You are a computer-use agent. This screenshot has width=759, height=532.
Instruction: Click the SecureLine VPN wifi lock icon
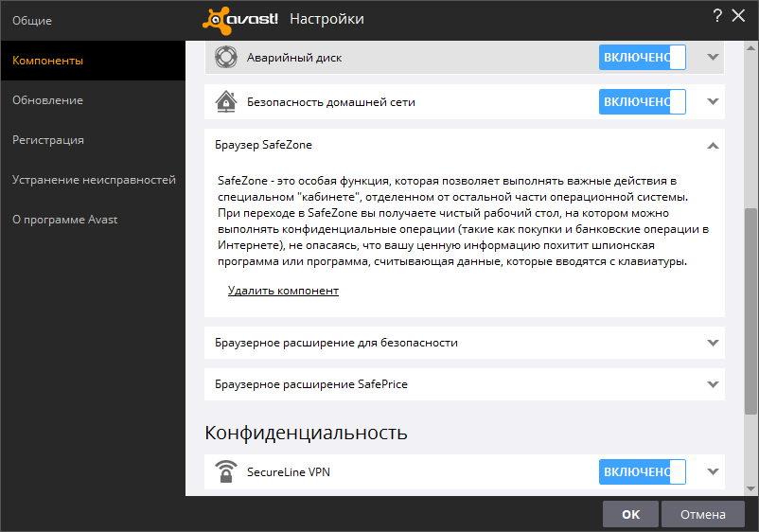226,471
